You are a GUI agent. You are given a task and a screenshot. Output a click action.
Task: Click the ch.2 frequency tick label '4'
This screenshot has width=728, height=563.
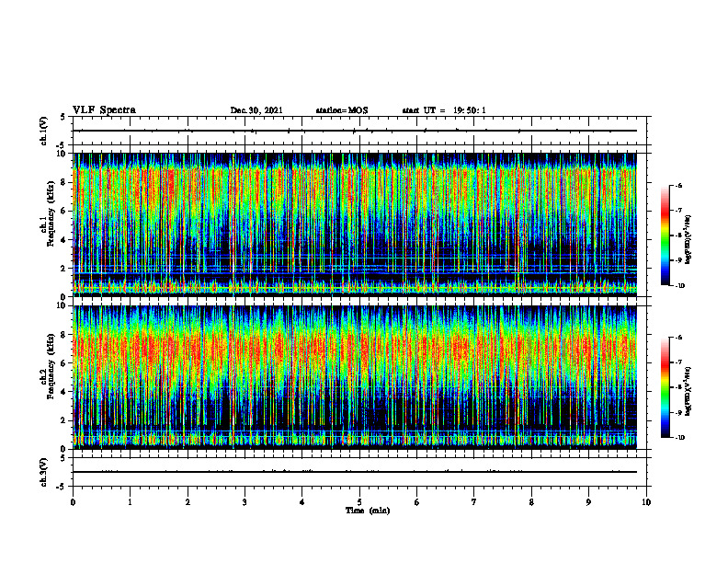(x=63, y=392)
